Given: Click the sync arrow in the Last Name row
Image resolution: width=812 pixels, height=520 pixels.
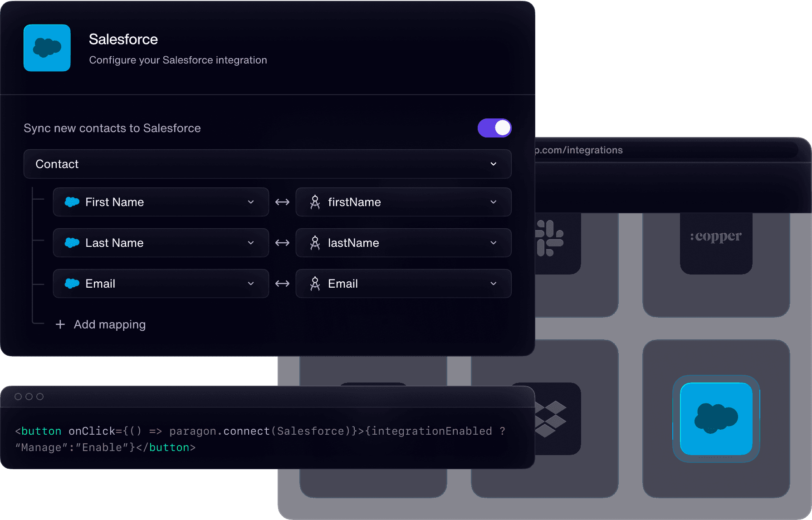Looking at the screenshot, I should tap(282, 243).
